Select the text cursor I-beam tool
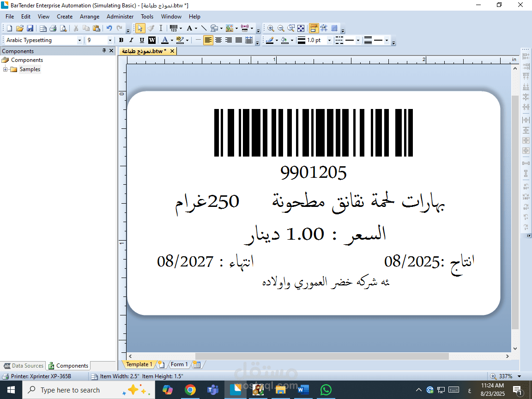 pos(161,28)
